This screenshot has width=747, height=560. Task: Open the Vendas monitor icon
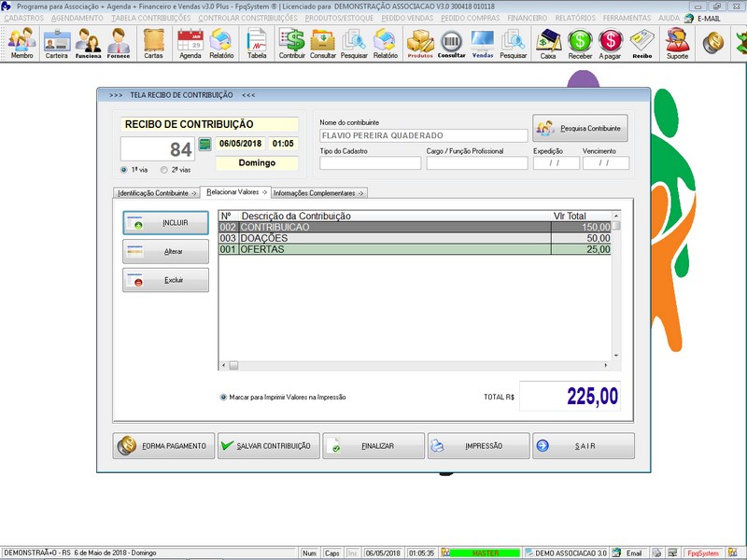[483, 43]
